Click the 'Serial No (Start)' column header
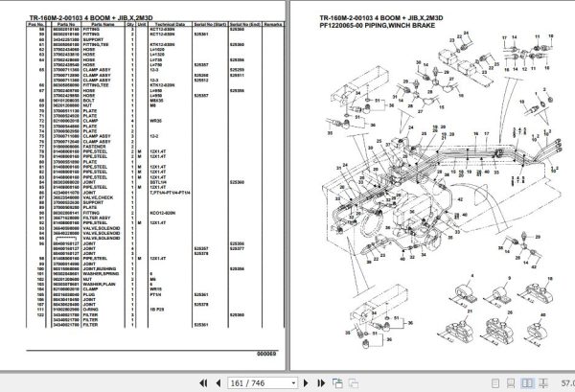 point(210,24)
